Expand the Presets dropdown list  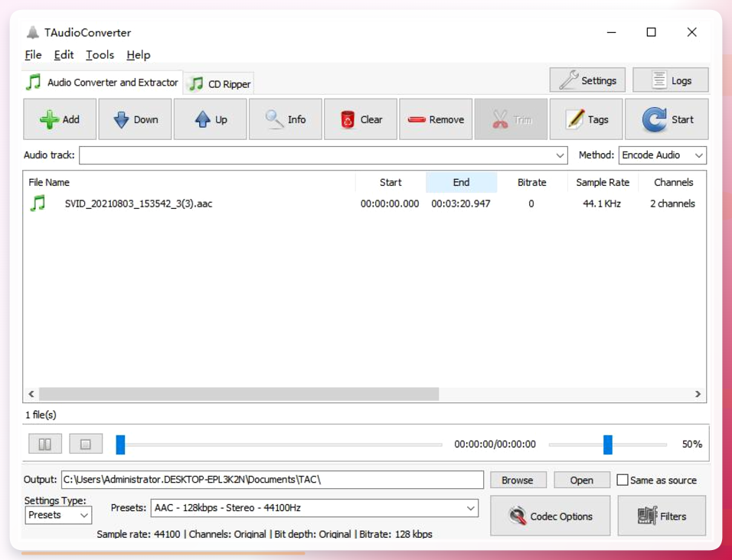pos(471,508)
